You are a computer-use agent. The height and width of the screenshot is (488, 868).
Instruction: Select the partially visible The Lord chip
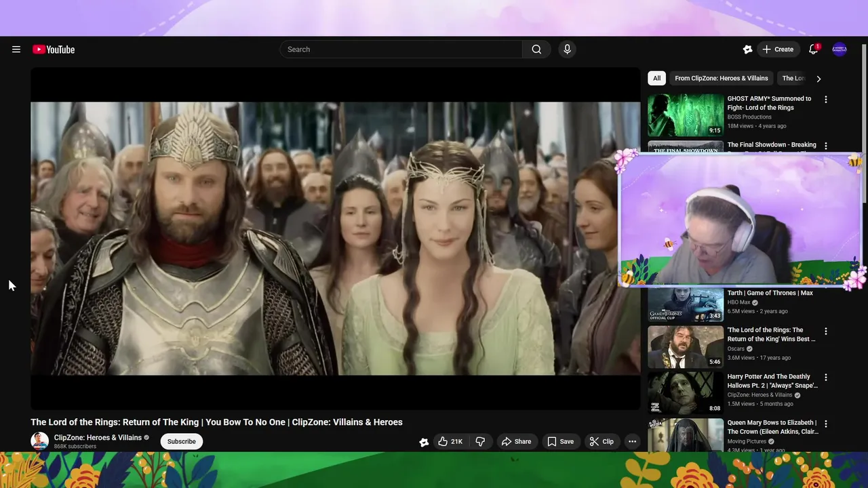click(x=793, y=79)
